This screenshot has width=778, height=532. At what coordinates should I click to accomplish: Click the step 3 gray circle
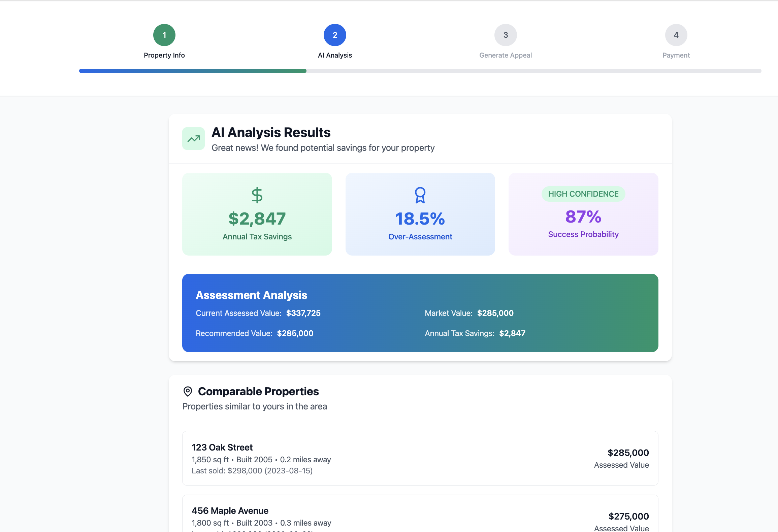506,35
